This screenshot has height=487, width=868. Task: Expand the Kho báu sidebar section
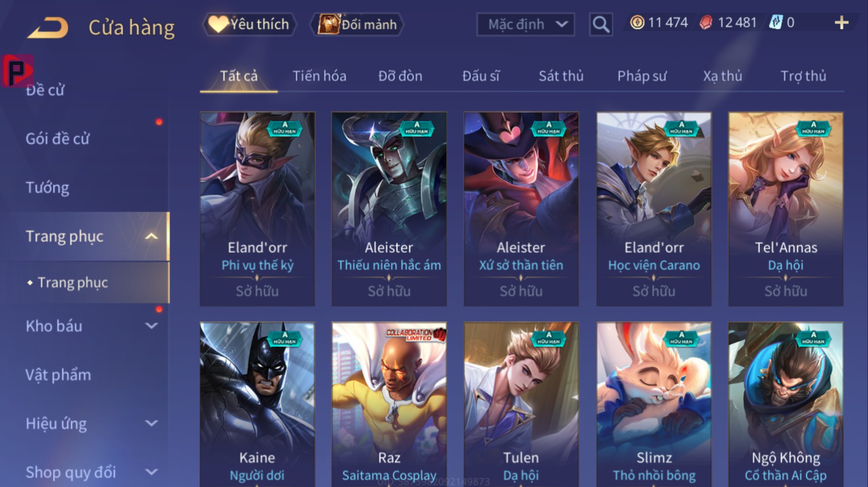click(x=151, y=326)
